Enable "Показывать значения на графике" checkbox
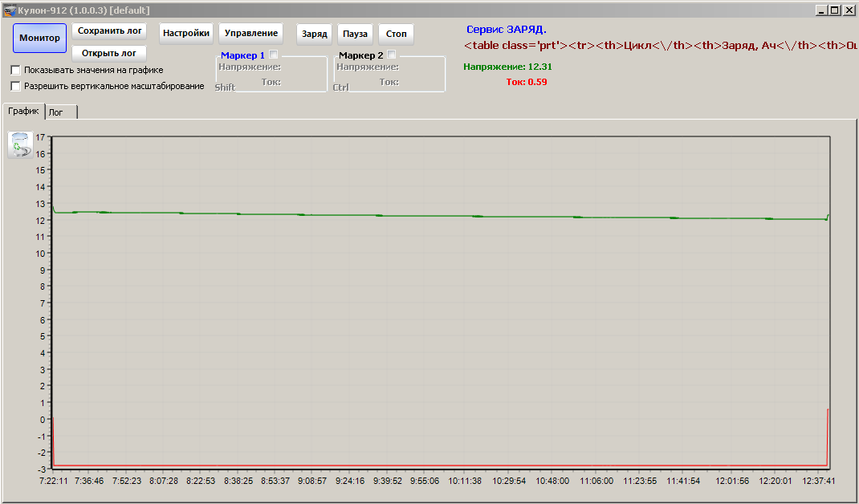The width and height of the screenshot is (859, 504). click(16, 71)
